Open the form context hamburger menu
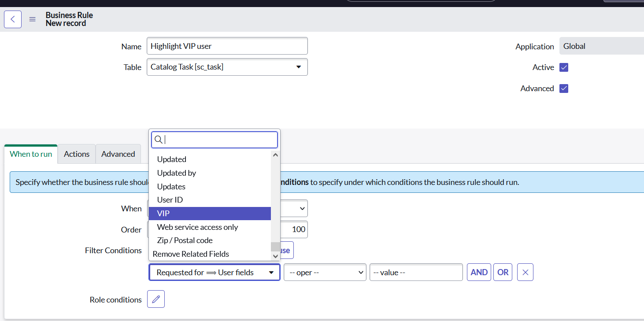 coord(32,19)
